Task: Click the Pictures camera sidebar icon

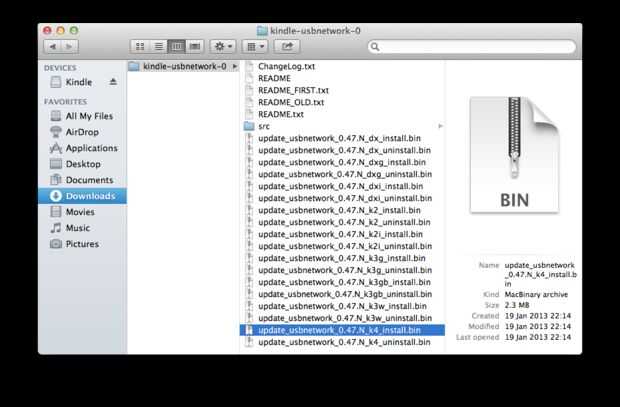Action: tap(56, 244)
